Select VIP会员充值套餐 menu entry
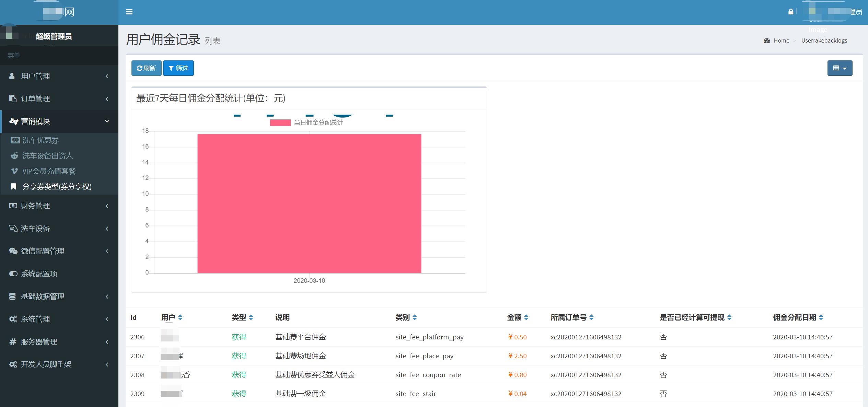This screenshot has height=407, width=868. point(49,171)
